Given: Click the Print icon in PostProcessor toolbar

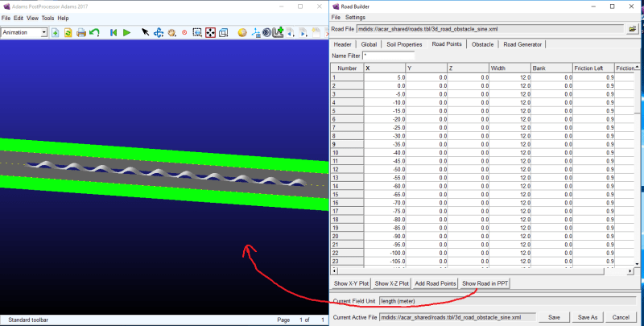Looking at the screenshot, I should click(x=81, y=32).
